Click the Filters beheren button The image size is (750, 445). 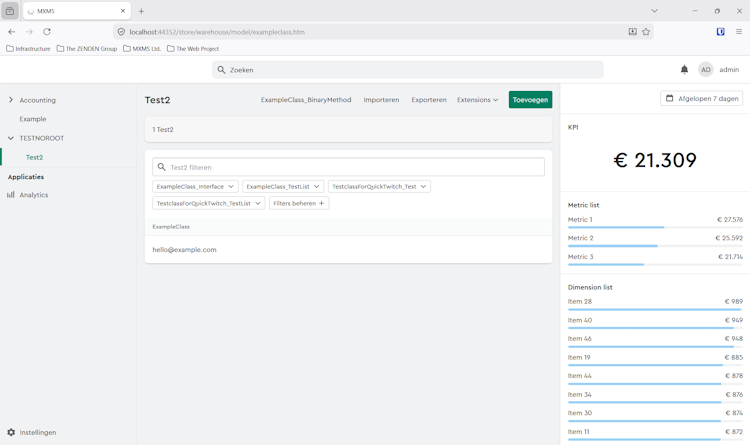coord(298,203)
